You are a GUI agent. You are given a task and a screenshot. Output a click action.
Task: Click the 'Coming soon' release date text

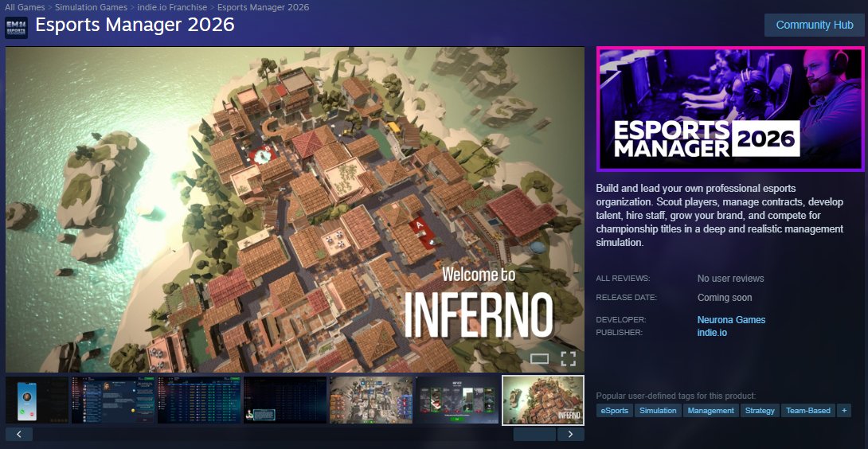(725, 297)
